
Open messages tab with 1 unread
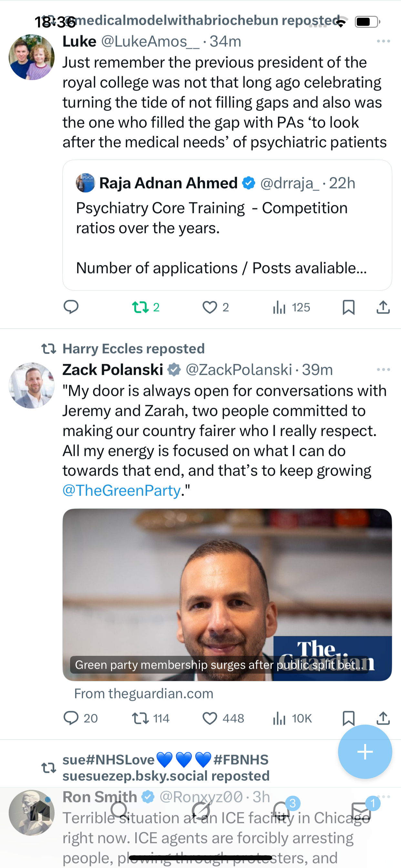[362, 811]
